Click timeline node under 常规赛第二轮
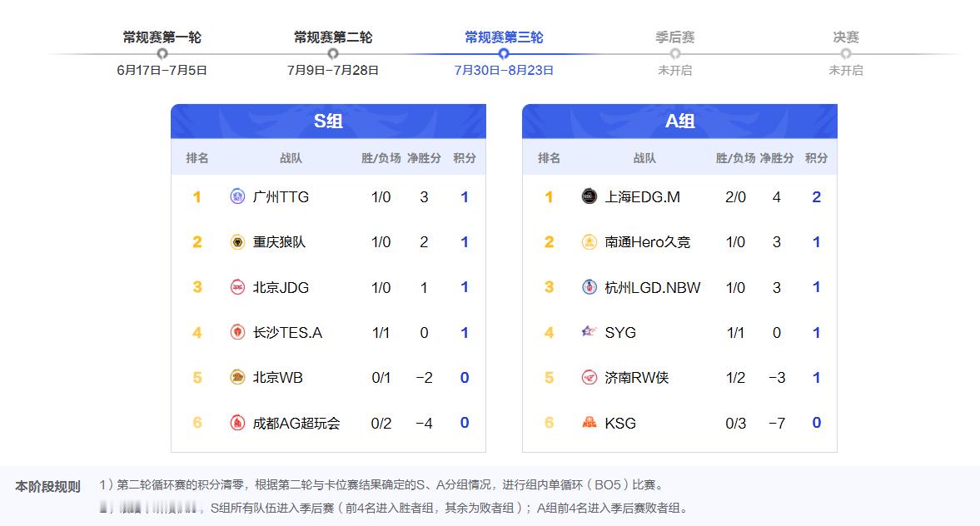This screenshot has width=980, height=526. pos(333,54)
